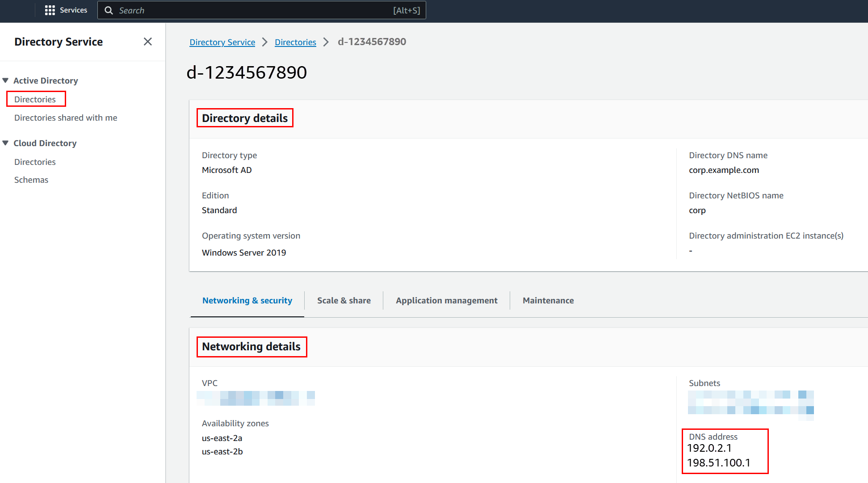The image size is (868, 483).
Task: Select the Scale & share tab
Action: [x=344, y=300]
